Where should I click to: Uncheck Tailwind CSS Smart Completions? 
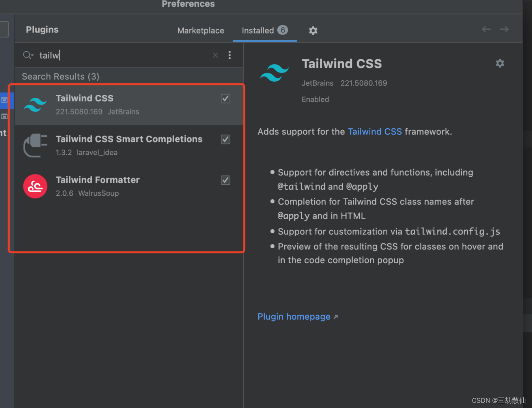pyautogui.click(x=225, y=139)
